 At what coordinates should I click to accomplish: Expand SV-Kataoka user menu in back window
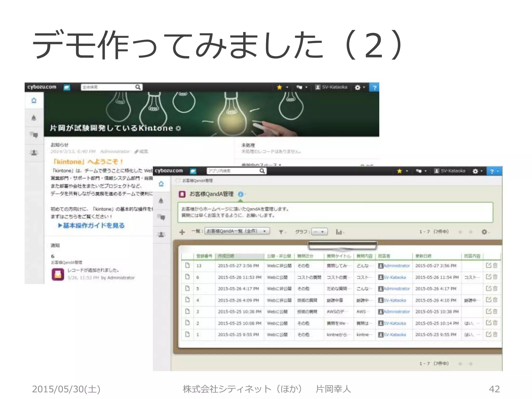click(331, 87)
